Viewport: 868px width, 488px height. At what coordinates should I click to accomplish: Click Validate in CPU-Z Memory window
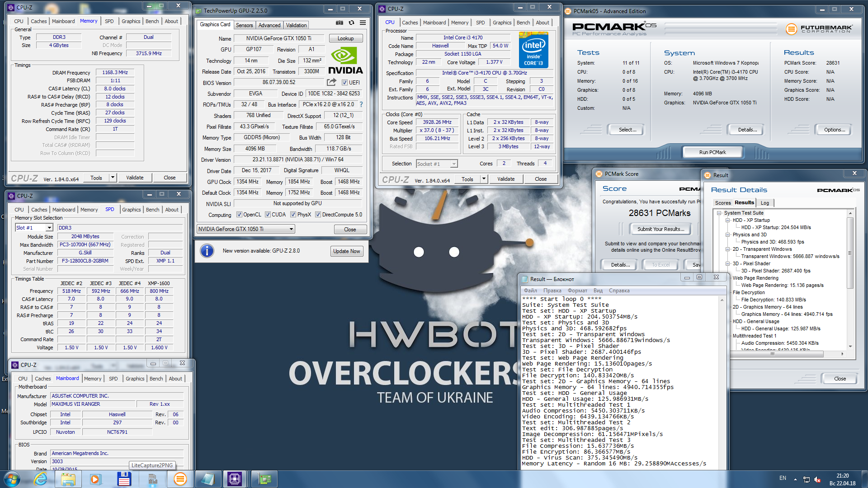pyautogui.click(x=135, y=178)
